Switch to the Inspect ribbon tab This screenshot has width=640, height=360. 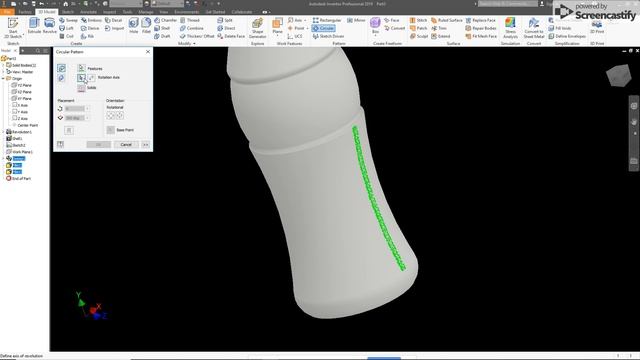coord(109,12)
